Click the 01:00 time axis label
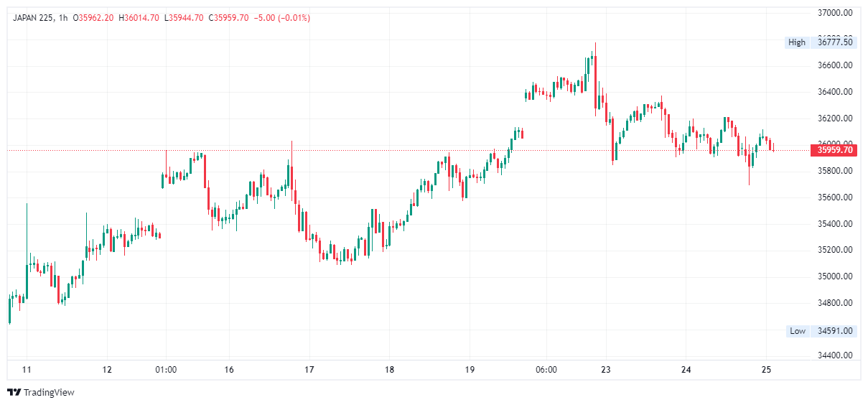Viewport: 868px width, 405px height. 166,370
